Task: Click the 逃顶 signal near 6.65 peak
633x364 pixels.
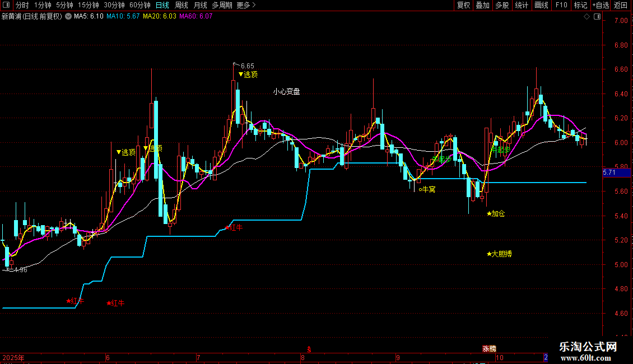Action: [x=248, y=74]
